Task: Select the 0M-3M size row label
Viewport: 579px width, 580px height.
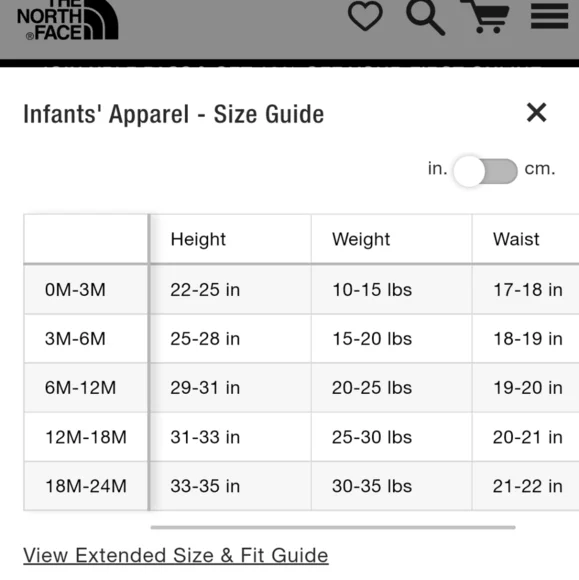Action: [x=75, y=290]
